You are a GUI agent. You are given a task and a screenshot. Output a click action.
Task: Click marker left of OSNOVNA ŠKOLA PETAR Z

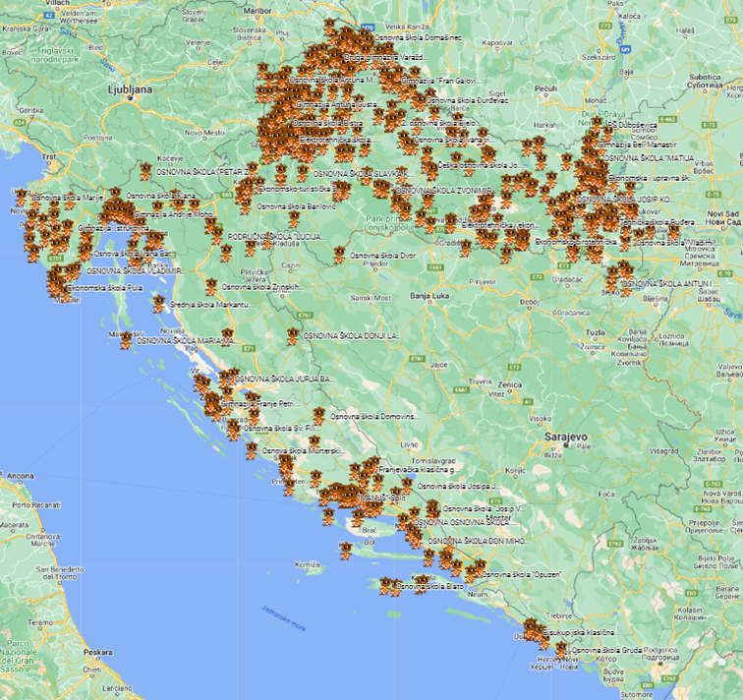point(145,172)
